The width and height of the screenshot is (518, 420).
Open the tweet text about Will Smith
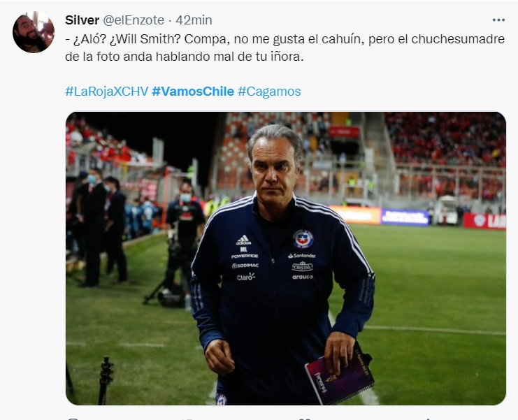coord(285,48)
